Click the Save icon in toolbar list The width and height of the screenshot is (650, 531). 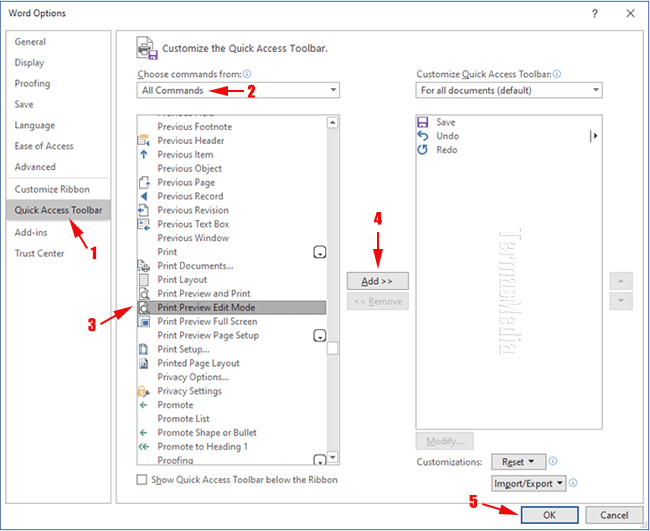[x=422, y=122]
